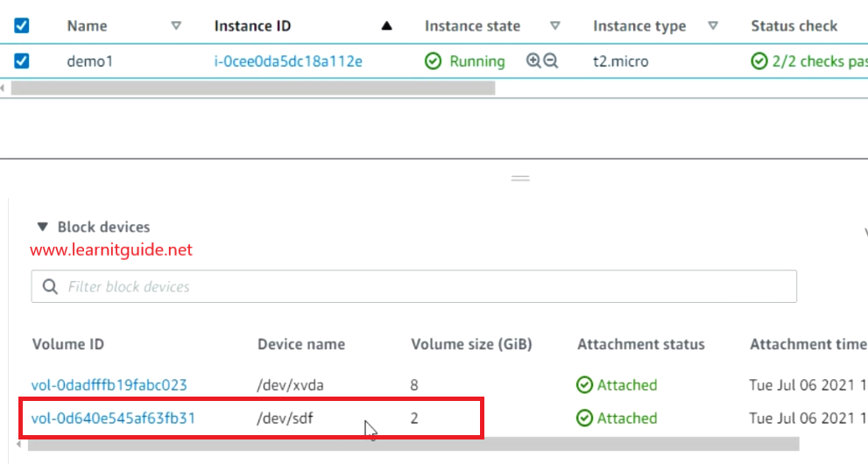Click the Volume size (GiB) column header
The image size is (868, 464).
[x=471, y=344]
